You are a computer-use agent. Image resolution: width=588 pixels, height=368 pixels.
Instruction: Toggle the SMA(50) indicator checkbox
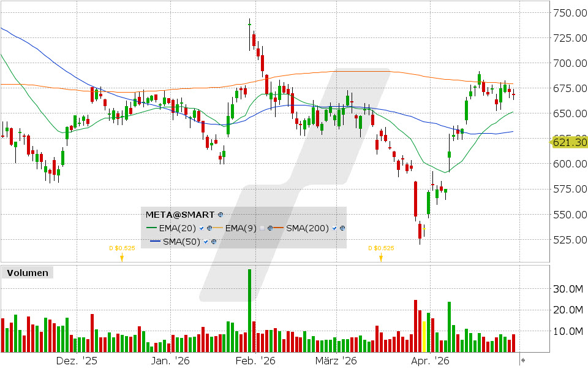(x=207, y=242)
